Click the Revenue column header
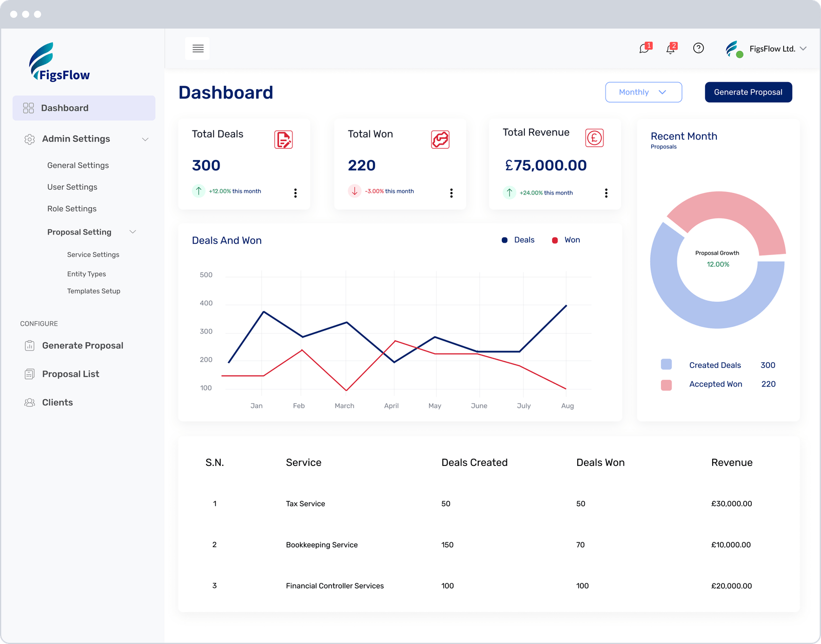 pyautogui.click(x=732, y=462)
